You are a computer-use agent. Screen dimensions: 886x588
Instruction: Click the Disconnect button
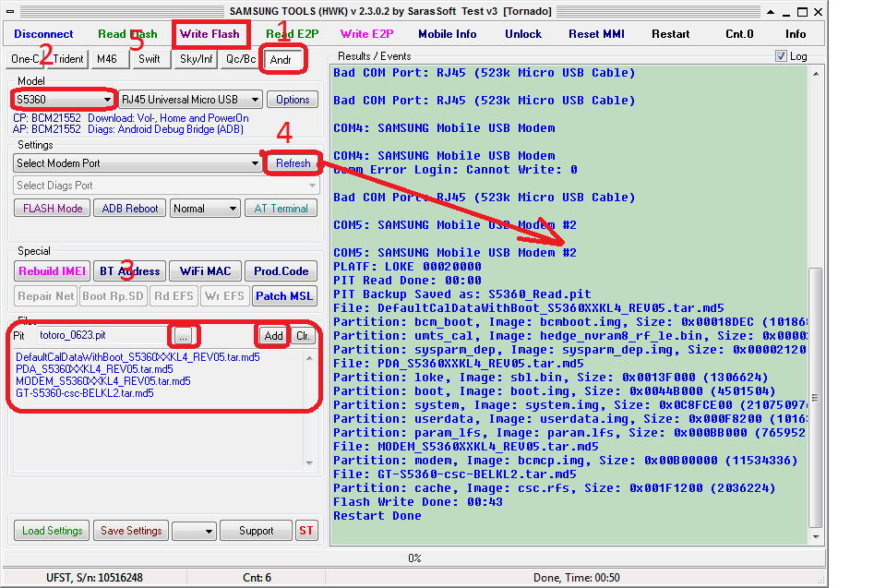(x=43, y=34)
